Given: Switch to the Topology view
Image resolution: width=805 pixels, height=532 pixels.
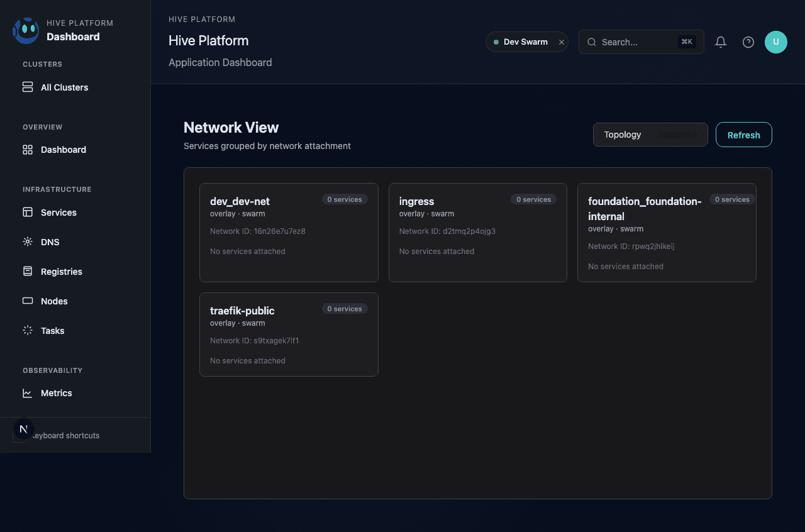Looking at the screenshot, I should pos(622,135).
